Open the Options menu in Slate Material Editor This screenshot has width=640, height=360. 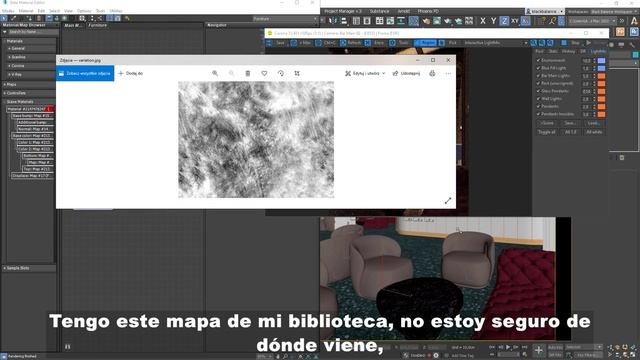[x=84, y=11]
